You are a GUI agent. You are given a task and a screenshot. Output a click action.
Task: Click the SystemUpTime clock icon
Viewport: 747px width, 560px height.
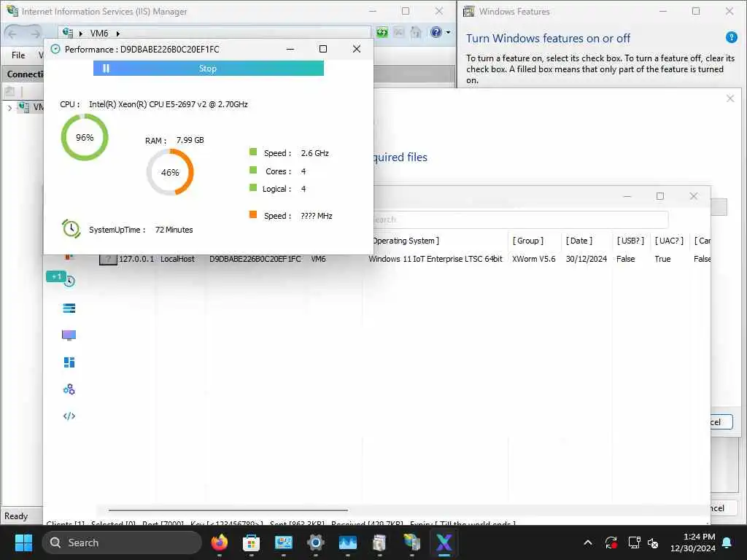[x=71, y=229]
